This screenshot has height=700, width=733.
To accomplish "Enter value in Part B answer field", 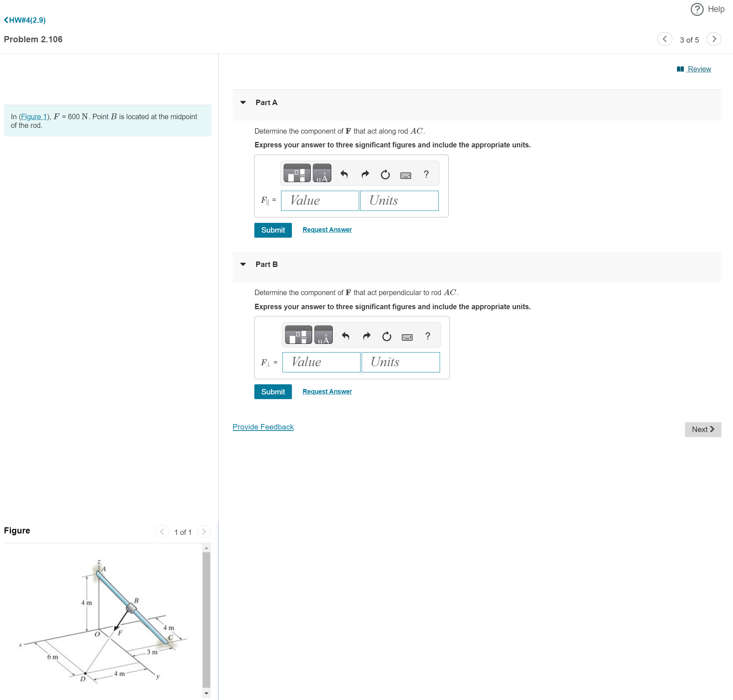I will pos(321,361).
